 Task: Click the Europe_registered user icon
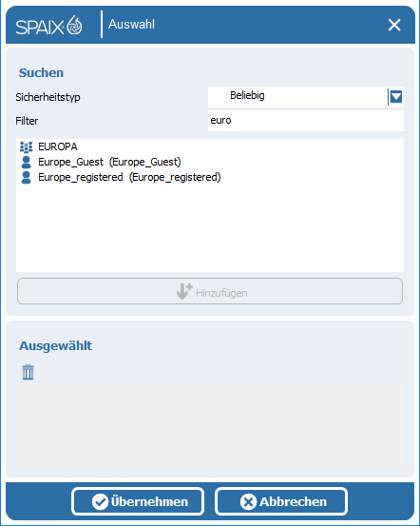(x=27, y=178)
